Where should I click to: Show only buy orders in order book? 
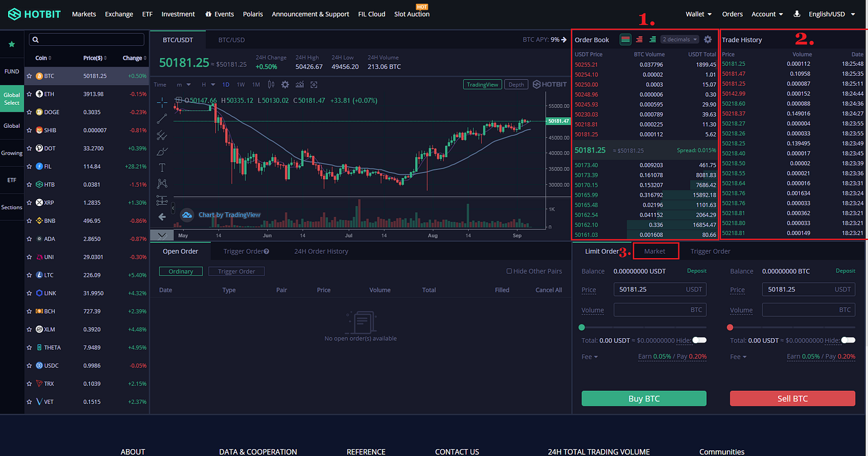click(652, 39)
